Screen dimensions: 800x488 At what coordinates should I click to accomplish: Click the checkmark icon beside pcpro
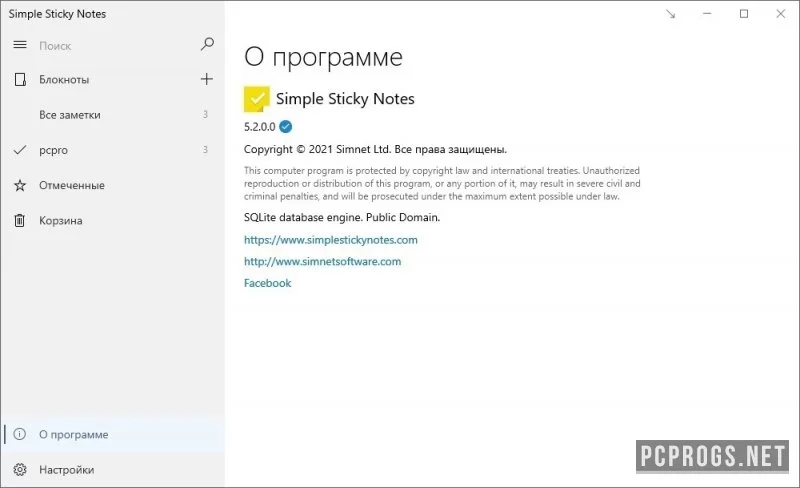pos(20,150)
